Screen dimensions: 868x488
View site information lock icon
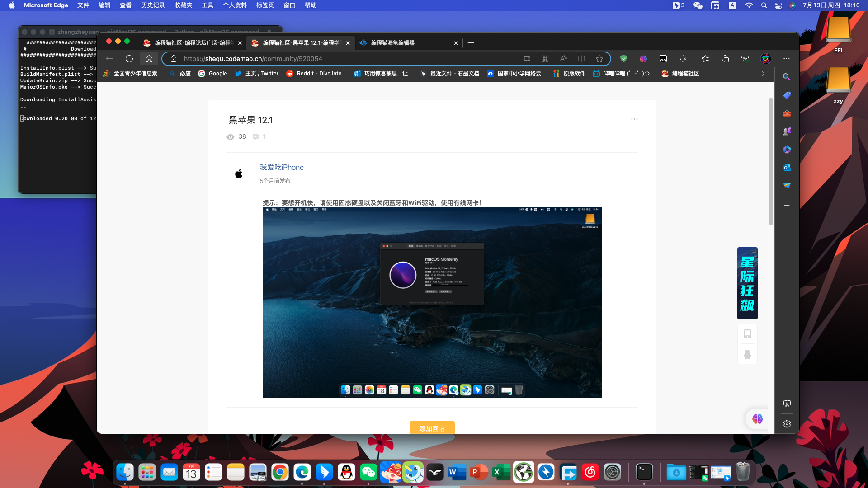(x=174, y=59)
